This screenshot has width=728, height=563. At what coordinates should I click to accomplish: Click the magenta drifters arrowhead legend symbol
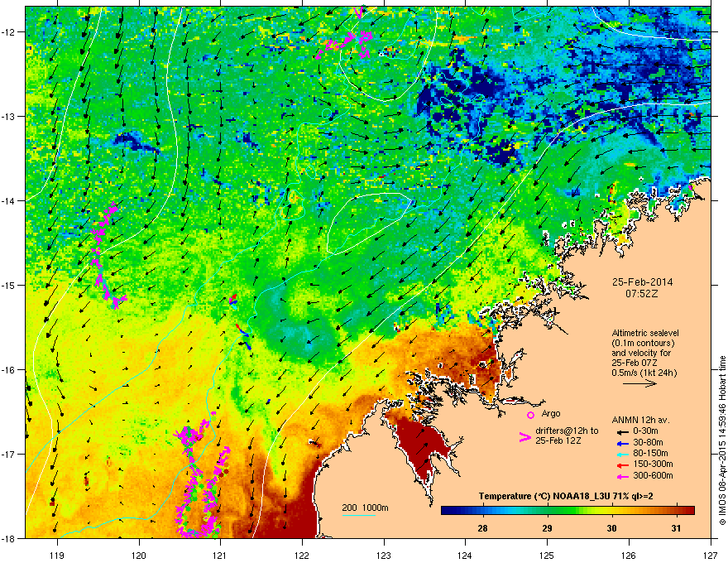(x=524, y=437)
